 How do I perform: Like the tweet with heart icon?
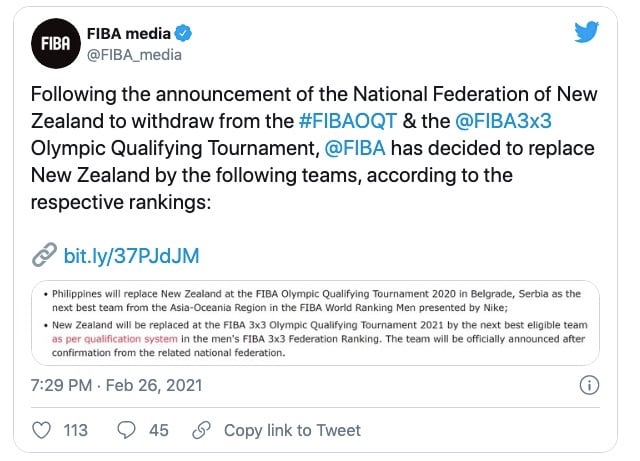42,430
